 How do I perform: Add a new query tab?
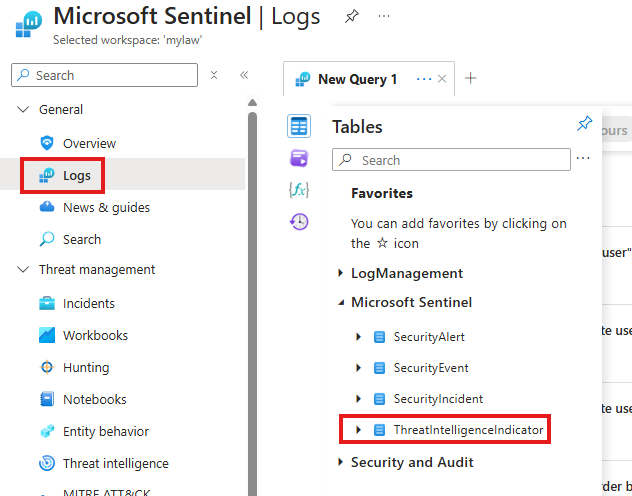click(470, 78)
